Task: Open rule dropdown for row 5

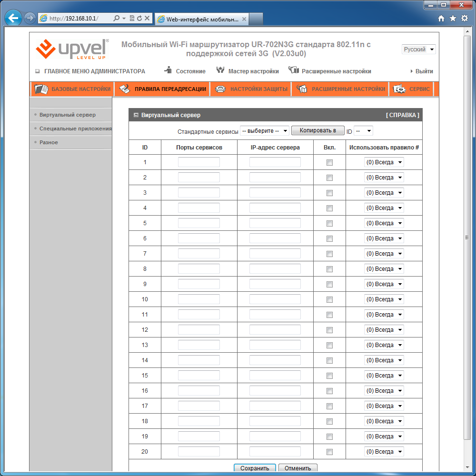Action: 384,223
